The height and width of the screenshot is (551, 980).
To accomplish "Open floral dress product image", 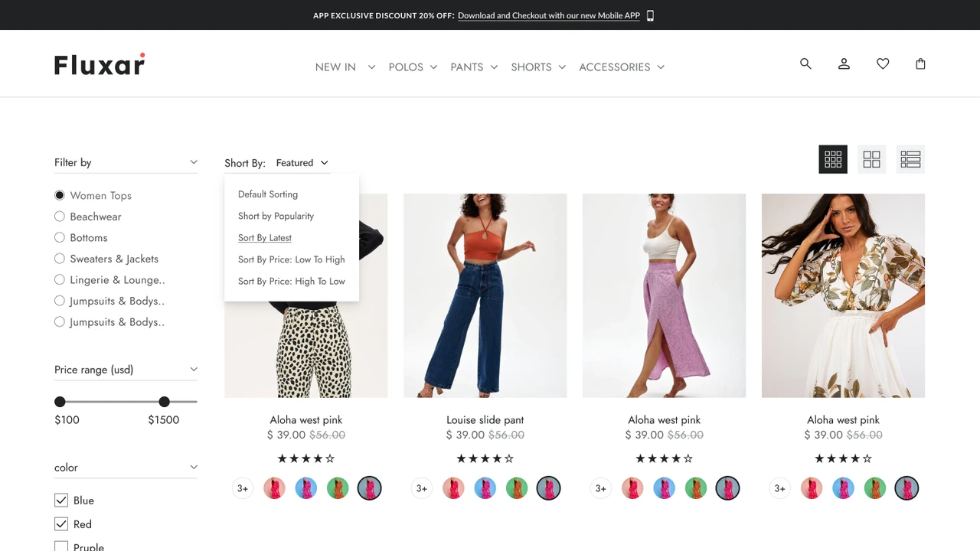I will click(x=843, y=295).
